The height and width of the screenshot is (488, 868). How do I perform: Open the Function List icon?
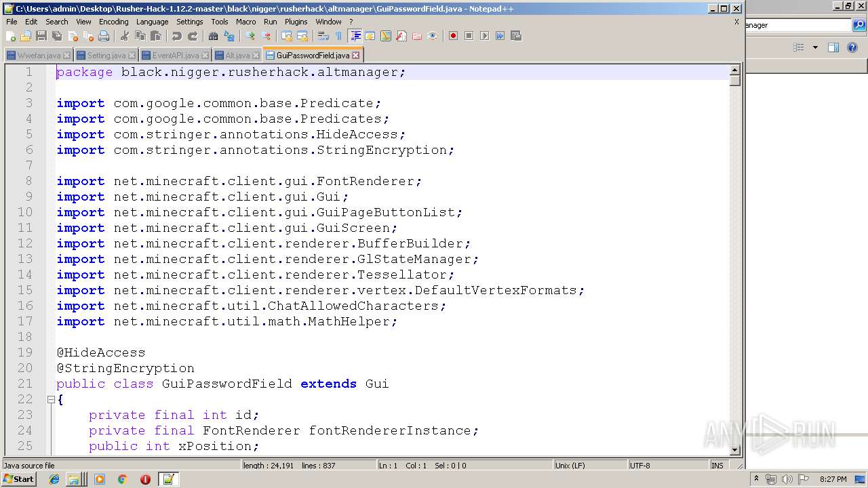tap(401, 36)
